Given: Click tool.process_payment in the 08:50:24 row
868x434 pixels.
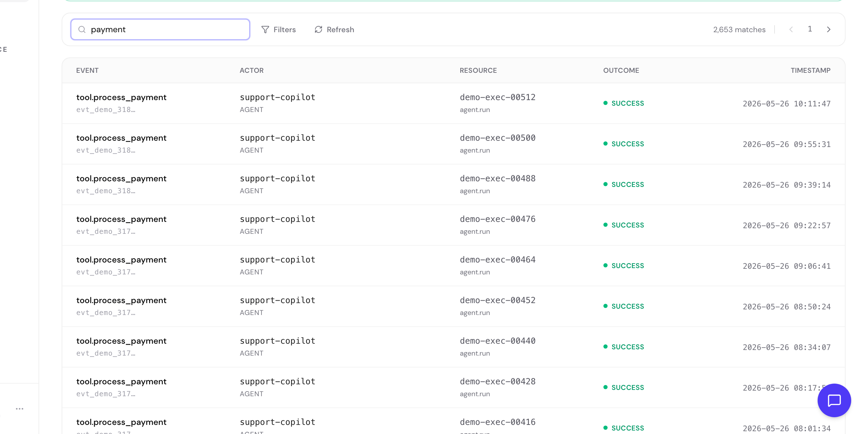Looking at the screenshot, I should (x=121, y=300).
